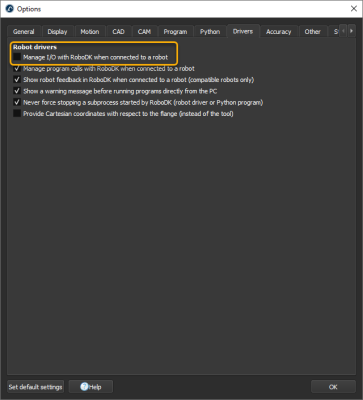Viewport: 363px width, 400px height.
Task: Open the CAM tab
Action: point(144,32)
